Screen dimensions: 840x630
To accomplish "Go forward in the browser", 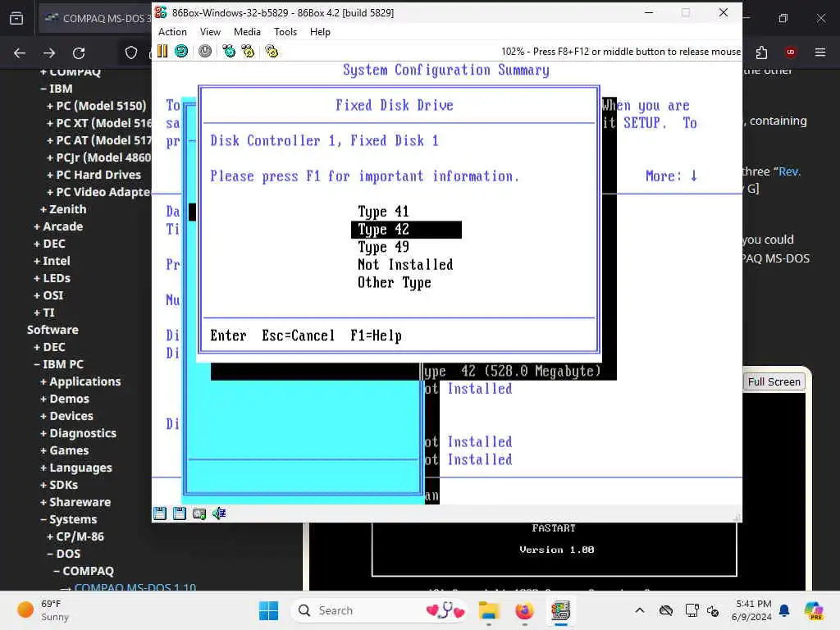I will 49,53.
